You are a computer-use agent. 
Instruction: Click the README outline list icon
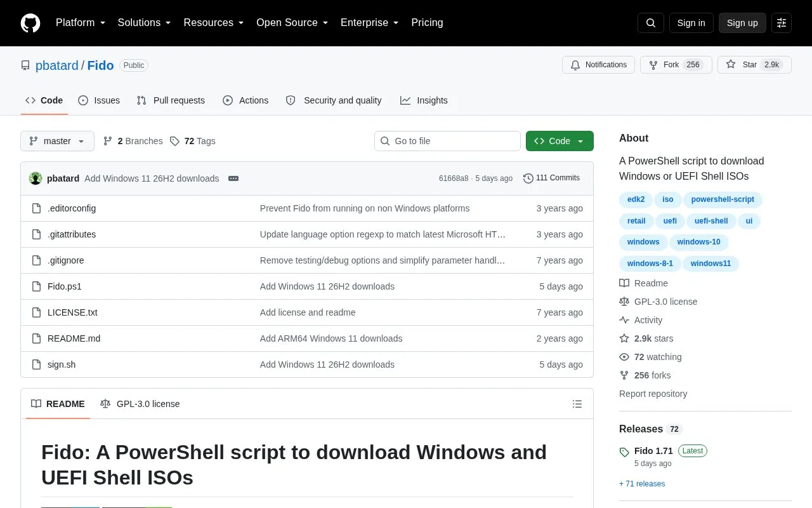(577, 404)
